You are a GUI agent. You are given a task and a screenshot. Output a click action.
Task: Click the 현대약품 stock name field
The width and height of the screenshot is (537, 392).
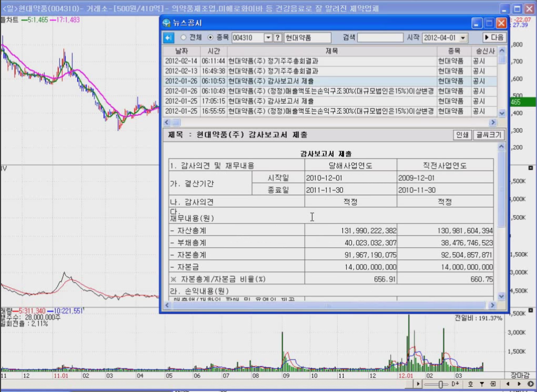307,38
